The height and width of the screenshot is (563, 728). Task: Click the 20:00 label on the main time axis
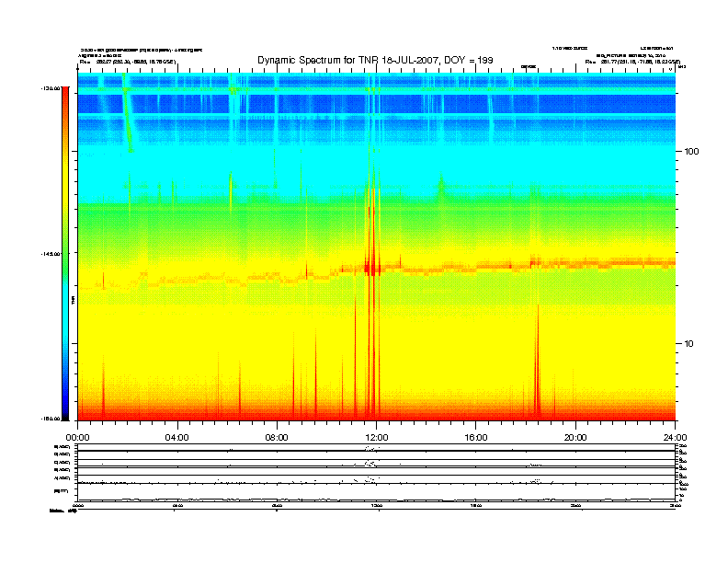[575, 438]
